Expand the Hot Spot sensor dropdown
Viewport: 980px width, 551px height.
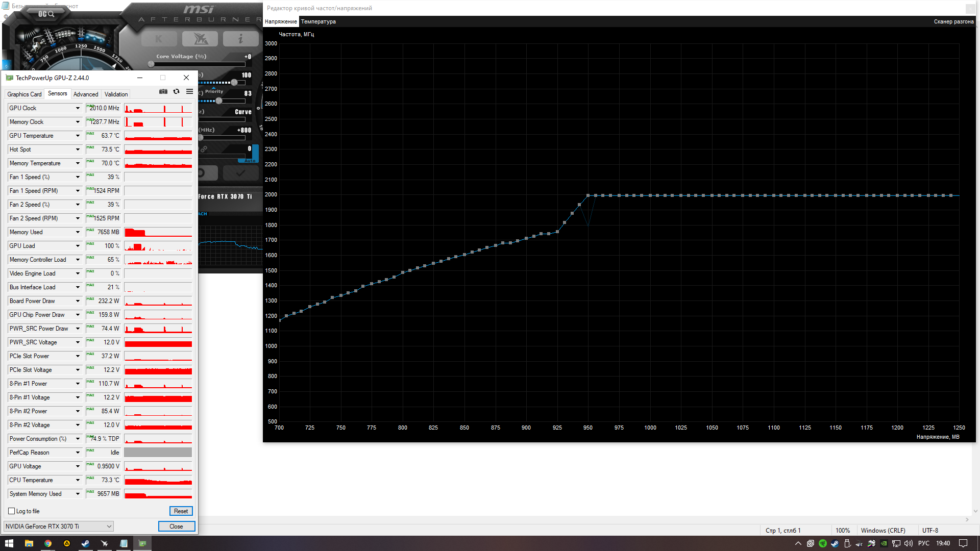click(x=78, y=149)
